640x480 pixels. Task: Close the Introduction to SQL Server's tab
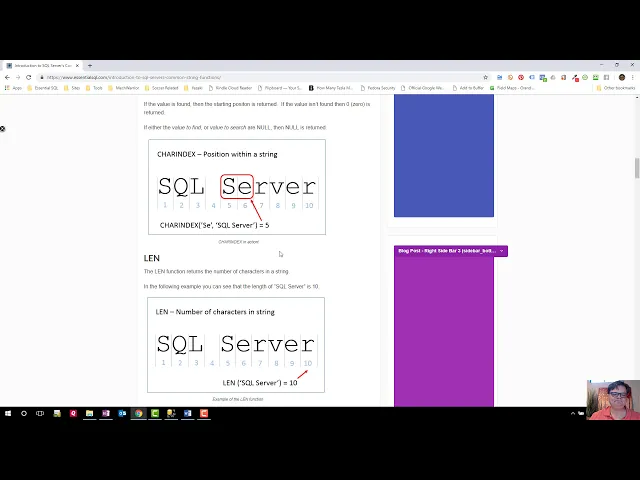(77, 65)
